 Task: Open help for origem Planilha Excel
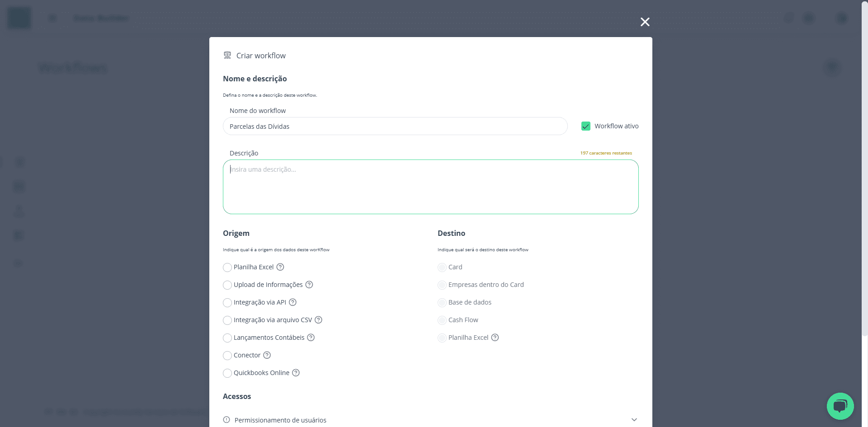click(x=280, y=267)
